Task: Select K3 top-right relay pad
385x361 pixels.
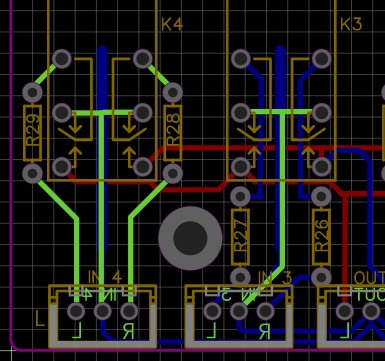Action: [322, 59]
